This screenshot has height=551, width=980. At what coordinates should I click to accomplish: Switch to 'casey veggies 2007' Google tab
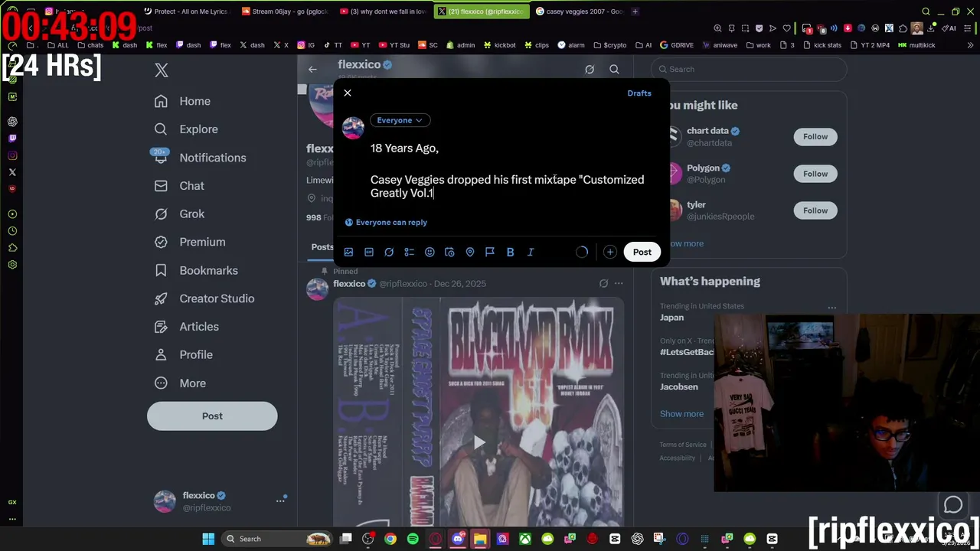578,11
